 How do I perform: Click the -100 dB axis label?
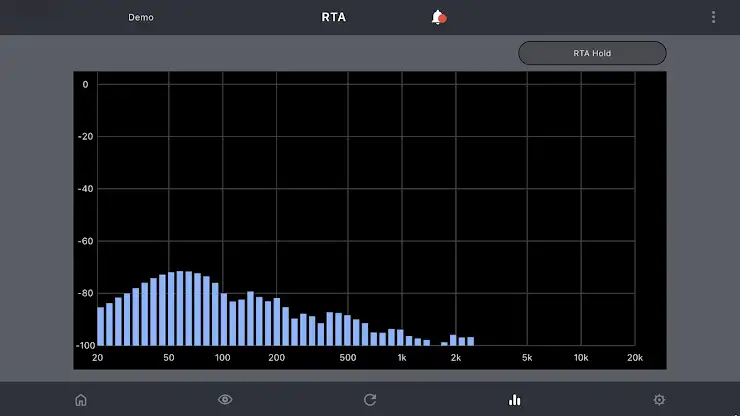point(85,346)
